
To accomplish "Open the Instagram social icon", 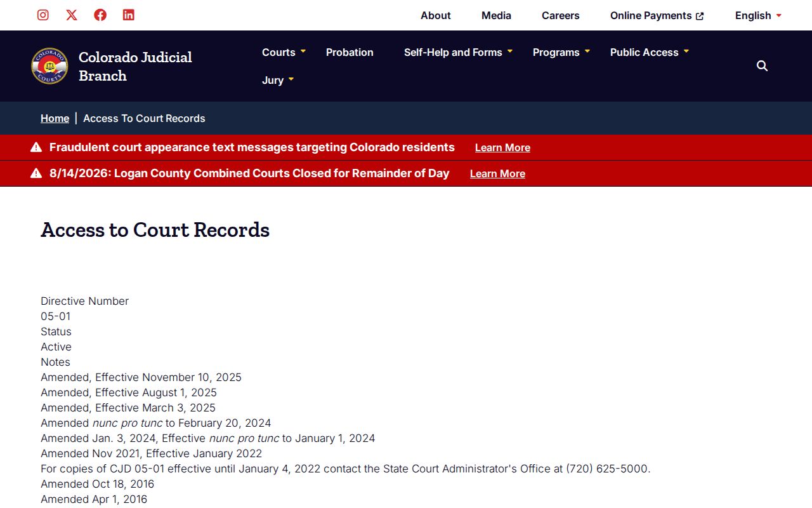I will [43, 15].
